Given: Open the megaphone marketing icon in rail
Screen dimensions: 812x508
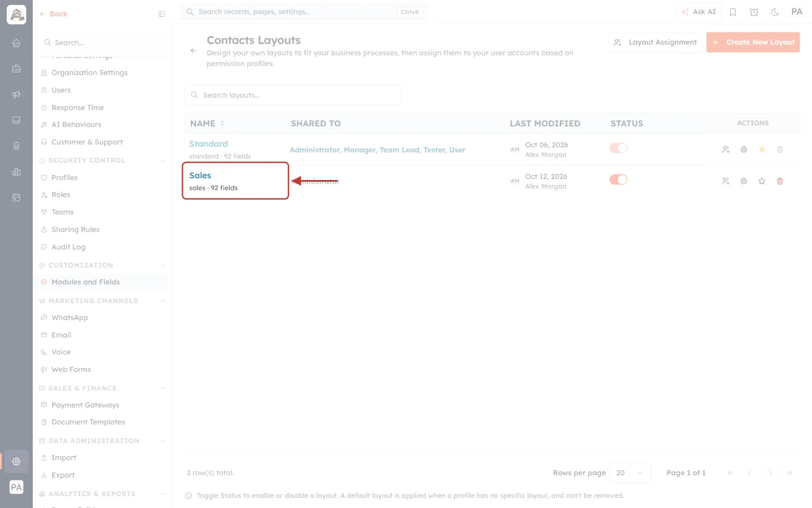Looking at the screenshot, I should [16, 94].
